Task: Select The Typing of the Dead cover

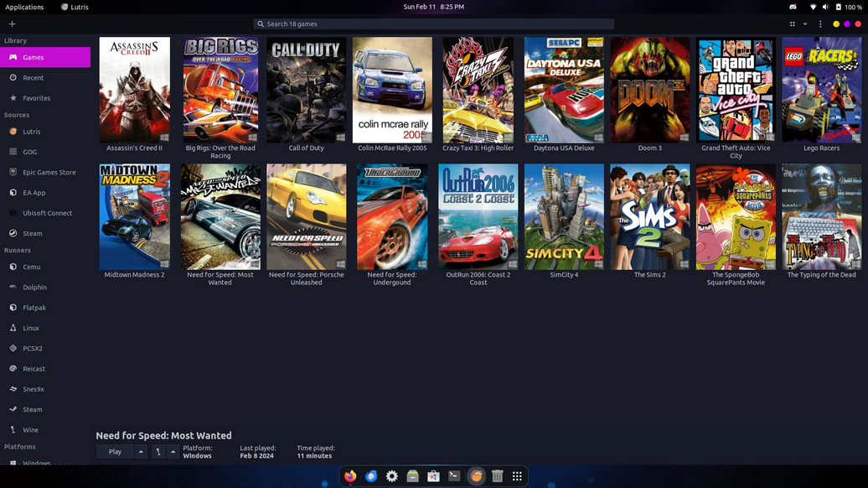Action: pos(821,216)
